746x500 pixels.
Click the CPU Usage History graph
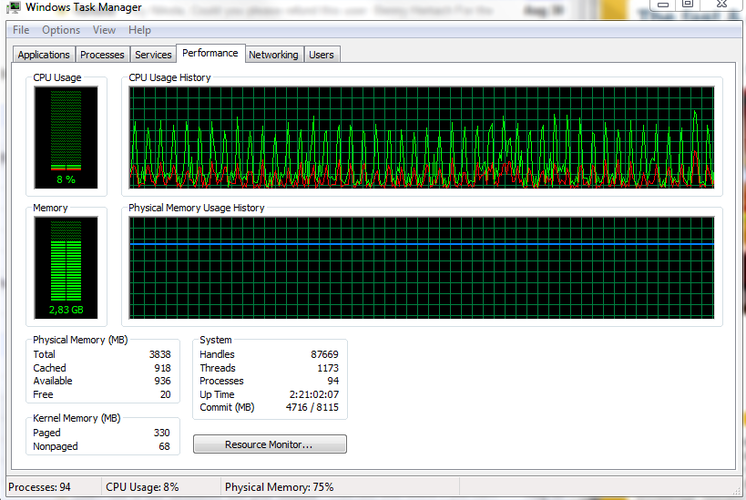422,137
